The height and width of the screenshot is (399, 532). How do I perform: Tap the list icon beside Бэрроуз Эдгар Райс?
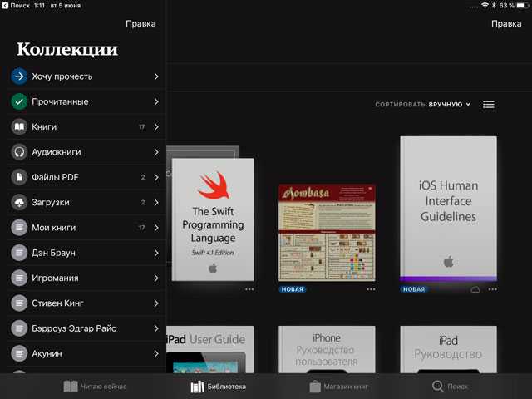[x=19, y=328]
